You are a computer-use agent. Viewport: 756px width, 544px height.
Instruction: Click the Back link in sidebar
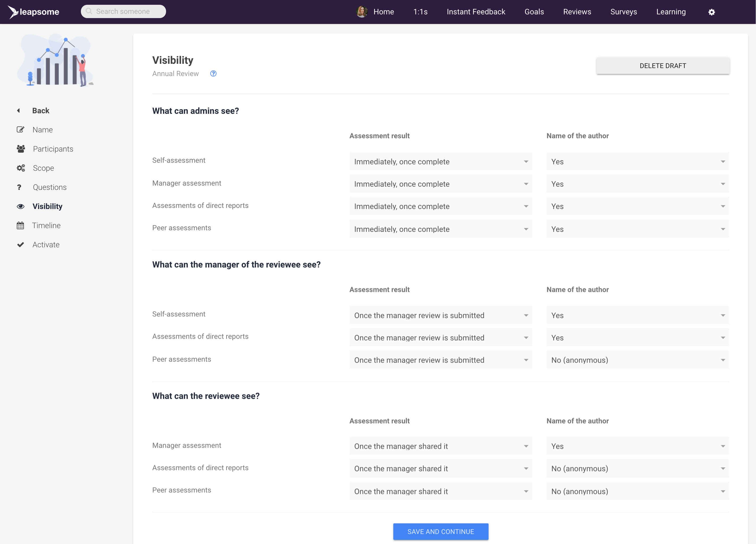(41, 111)
